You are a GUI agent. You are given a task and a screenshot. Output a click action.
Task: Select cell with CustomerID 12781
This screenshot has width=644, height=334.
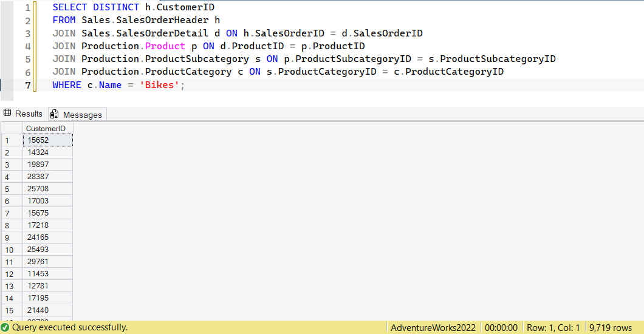pyautogui.click(x=47, y=285)
